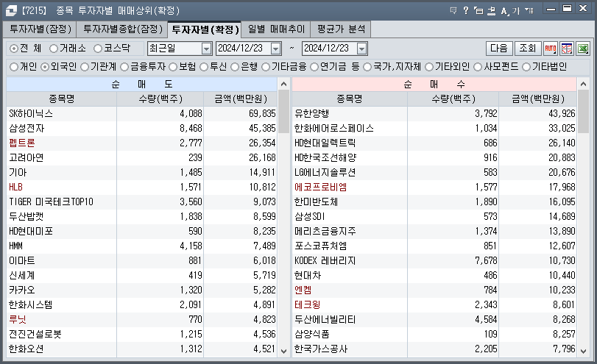Click the 조회 query button

(x=528, y=49)
